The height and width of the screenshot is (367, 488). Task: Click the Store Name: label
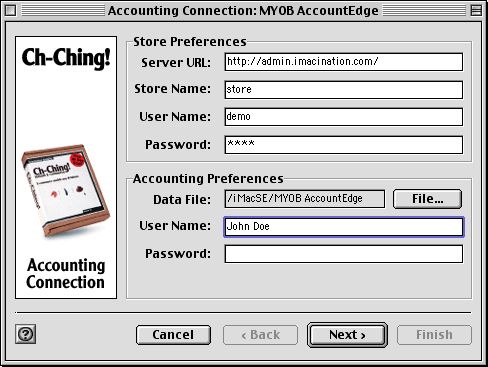click(173, 89)
